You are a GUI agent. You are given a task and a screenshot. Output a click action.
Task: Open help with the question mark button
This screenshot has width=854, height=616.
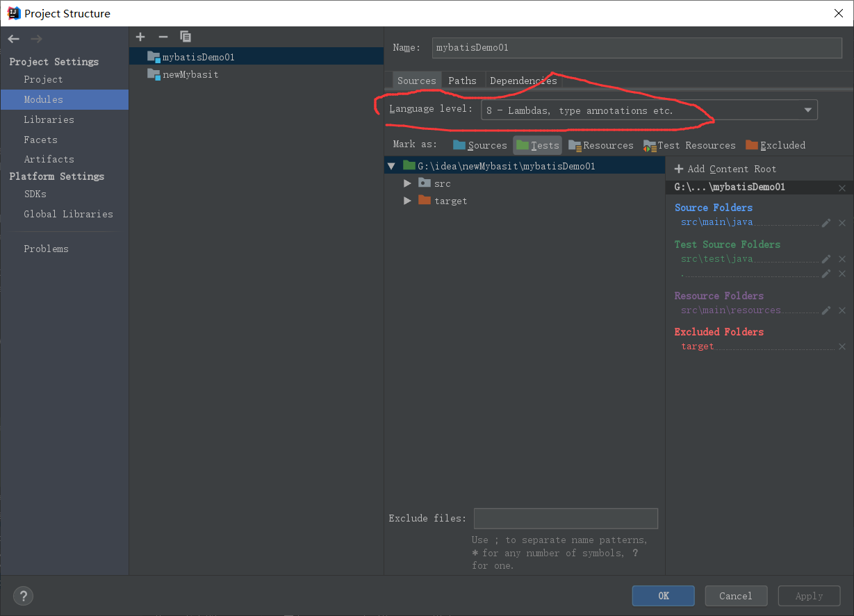24,596
